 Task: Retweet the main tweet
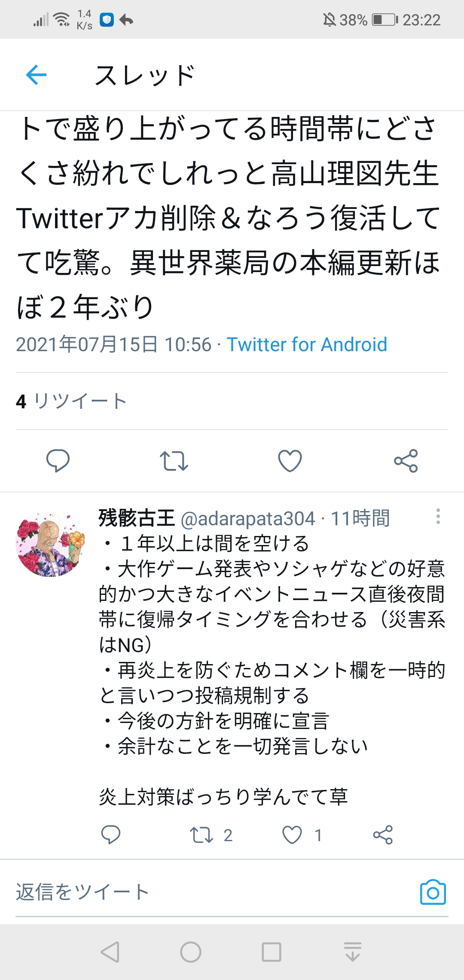(x=174, y=461)
